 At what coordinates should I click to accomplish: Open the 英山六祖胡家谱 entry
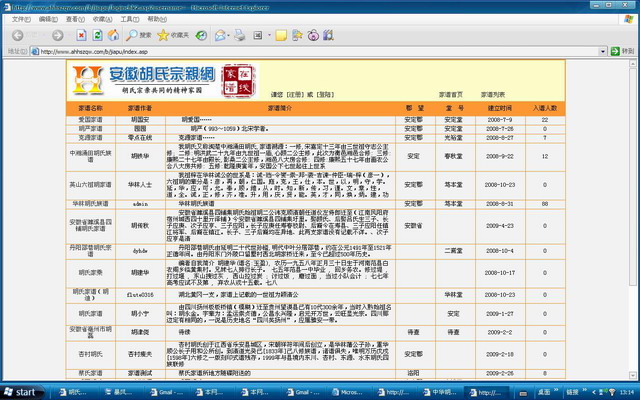(91, 185)
